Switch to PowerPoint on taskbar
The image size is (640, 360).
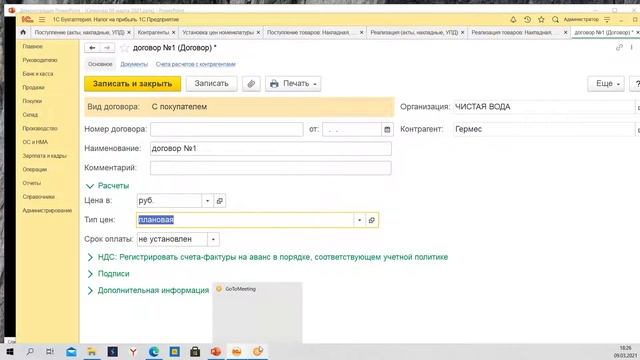tap(216, 351)
